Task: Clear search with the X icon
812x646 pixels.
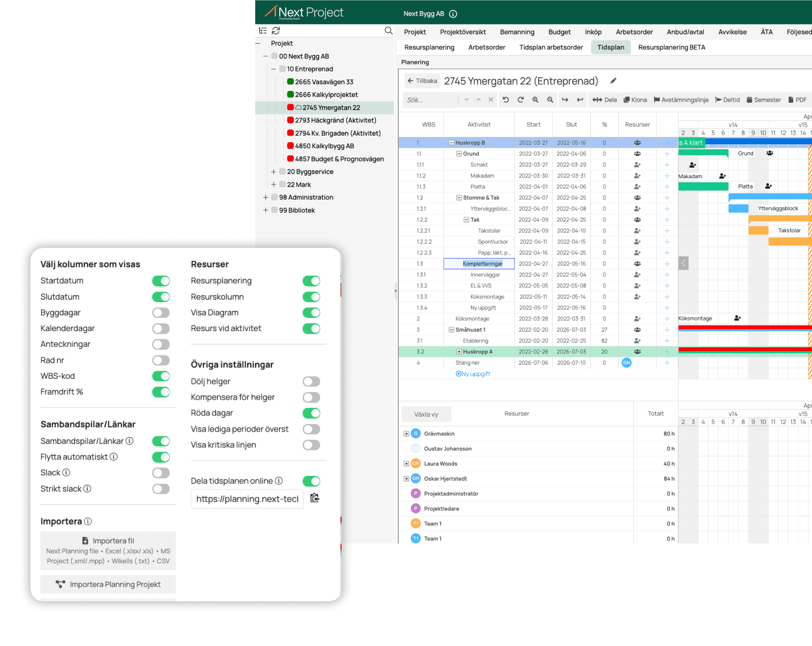Action: pyautogui.click(x=491, y=100)
